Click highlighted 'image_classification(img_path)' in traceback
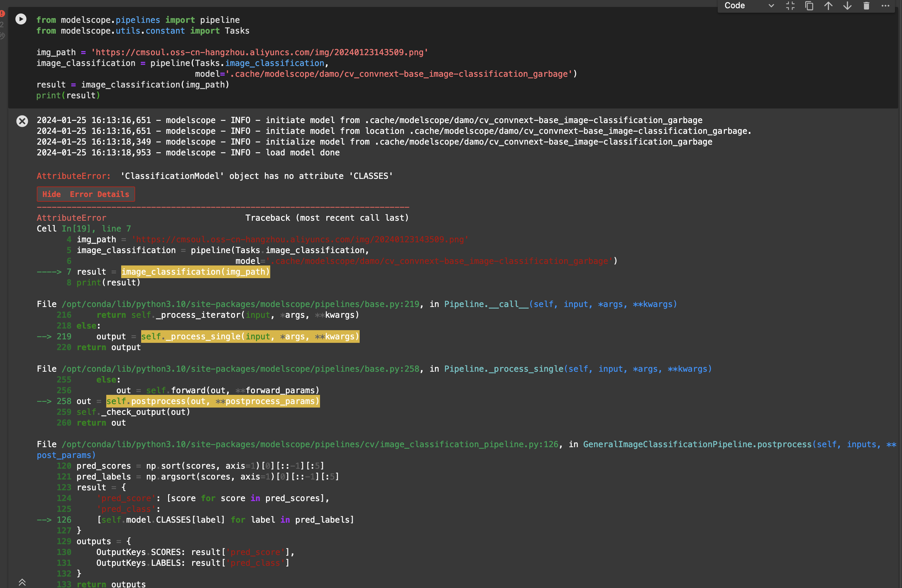The width and height of the screenshot is (902, 588). 196,272
